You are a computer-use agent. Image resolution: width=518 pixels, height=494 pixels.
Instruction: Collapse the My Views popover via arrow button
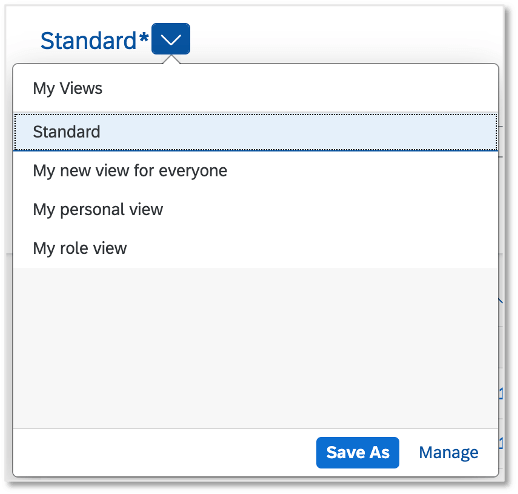171,39
